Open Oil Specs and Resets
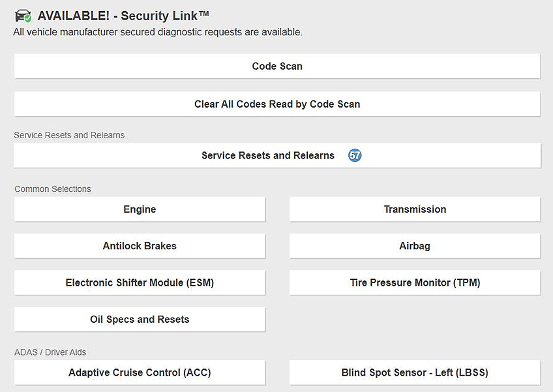This screenshot has width=553, height=392. [x=139, y=319]
